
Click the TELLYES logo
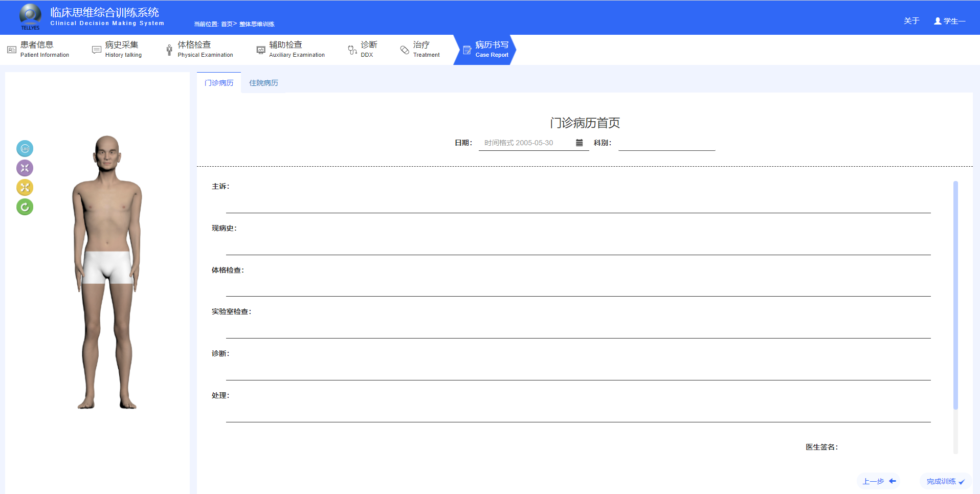[x=30, y=17]
